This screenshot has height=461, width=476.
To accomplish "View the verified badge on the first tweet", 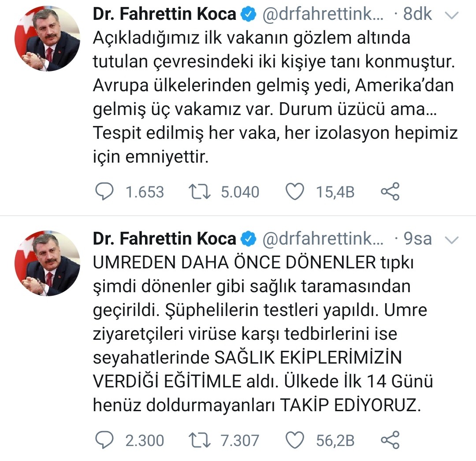I will tap(248, 15).
